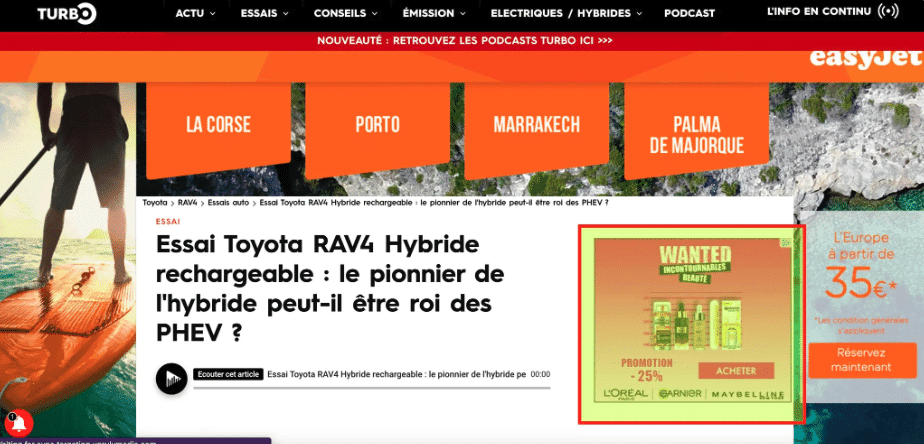Click the red podcasts Turbo announcement banner
This screenshot has width=924, height=444.
point(464,41)
